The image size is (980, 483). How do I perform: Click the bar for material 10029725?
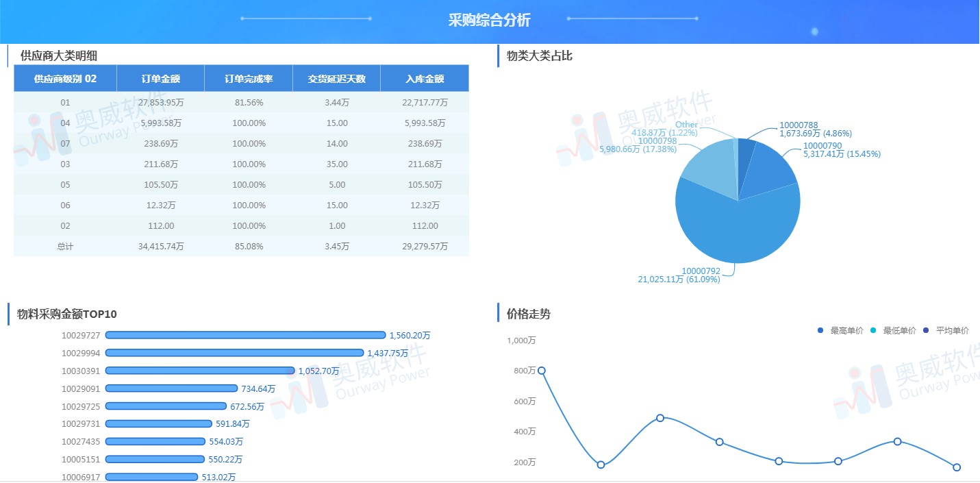click(x=166, y=406)
